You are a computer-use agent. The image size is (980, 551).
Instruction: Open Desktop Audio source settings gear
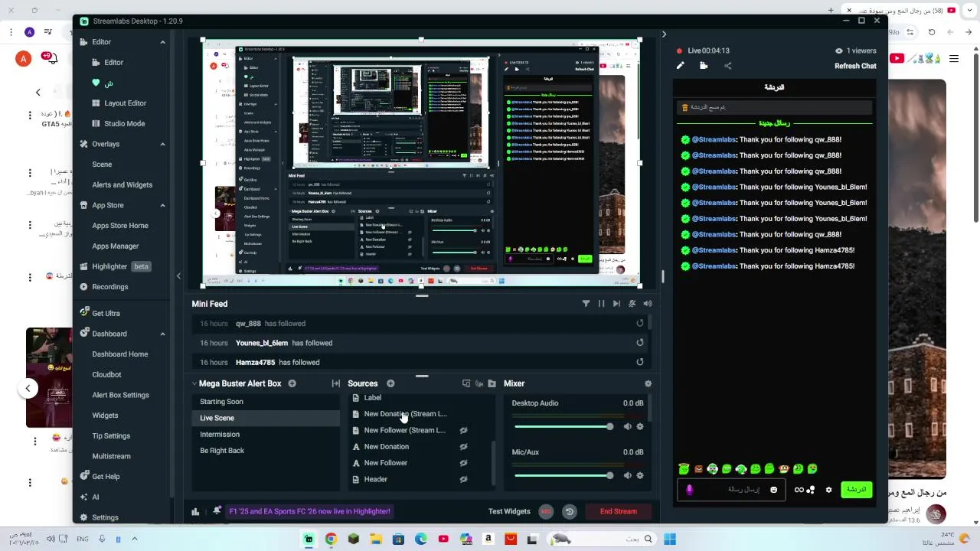(640, 426)
